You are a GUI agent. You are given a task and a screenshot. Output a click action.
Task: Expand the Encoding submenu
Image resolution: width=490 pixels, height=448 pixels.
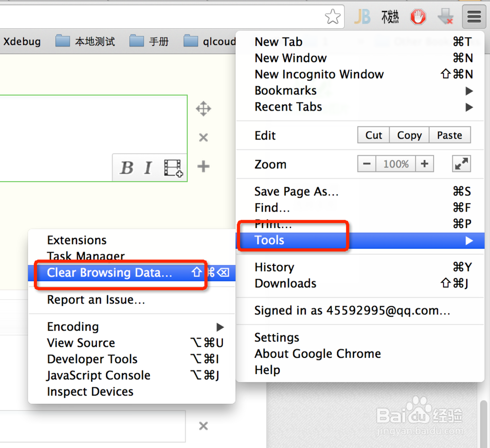pos(131,327)
